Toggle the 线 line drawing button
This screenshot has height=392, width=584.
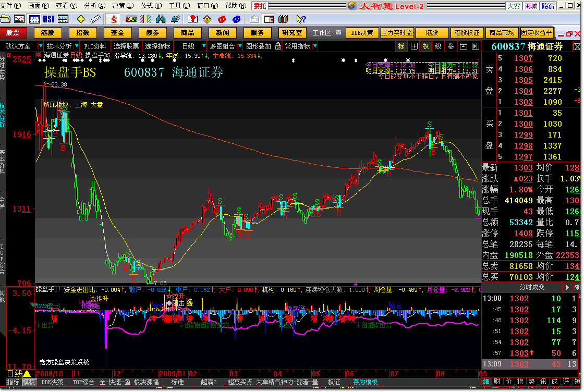click(439, 46)
